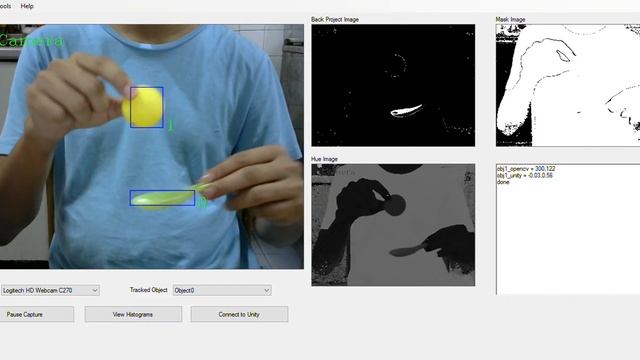This screenshot has height=360, width=640.
Task: Click the yellow ball tracked object box
Action: 147,107
